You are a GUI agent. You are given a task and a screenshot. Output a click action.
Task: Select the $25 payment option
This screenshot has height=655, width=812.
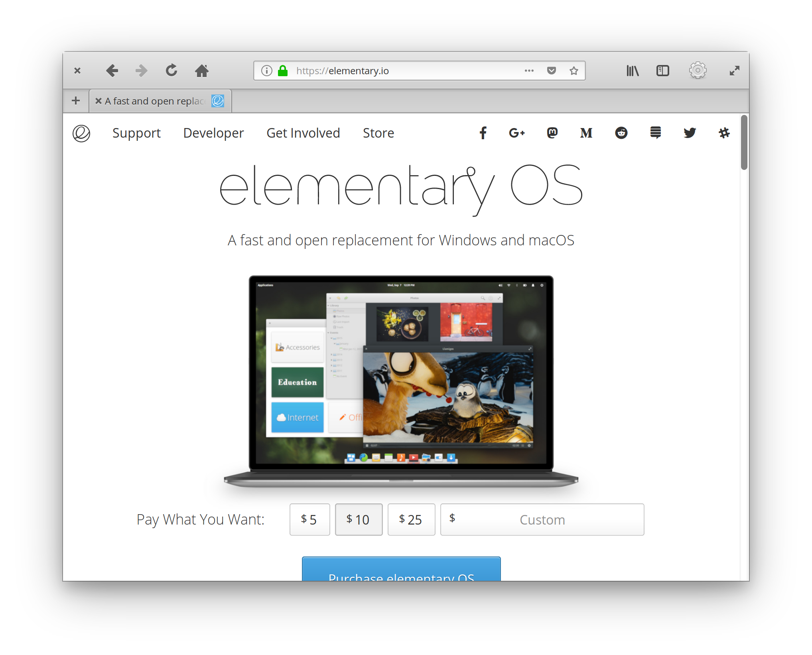(x=411, y=519)
